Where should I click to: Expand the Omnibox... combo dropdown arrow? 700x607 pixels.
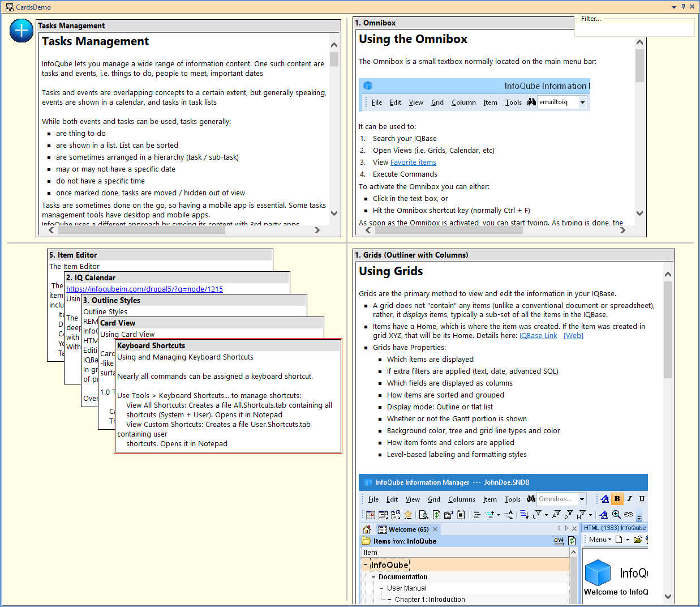pyautogui.click(x=582, y=499)
